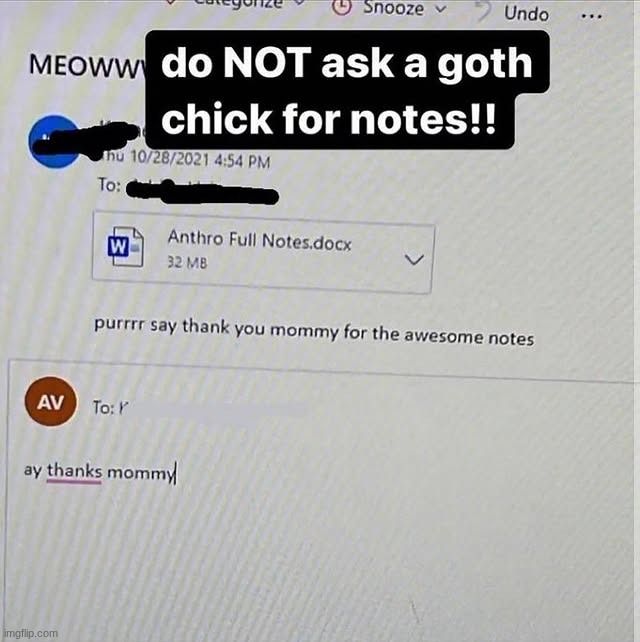640x642 pixels.
Task: Click the 32 MB attachment size label
Action: [x=188, y=262]
